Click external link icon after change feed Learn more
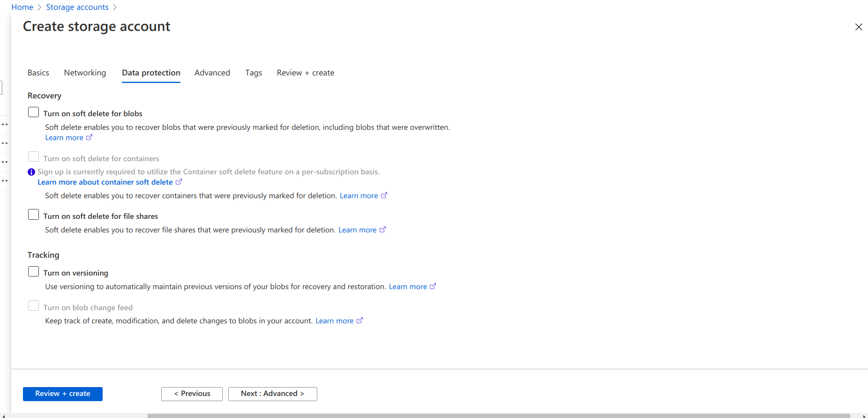Image resolution: width=868 pixels, height=418 pixels. click(359, 321)
